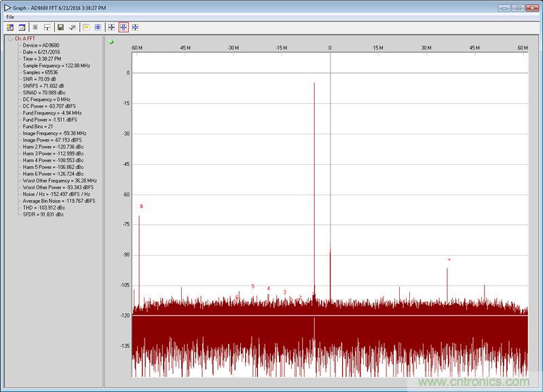The width and height of the screenshot is (543, 392).
Task: Collapse the Ch. A FFT tree node
Action: (10, 39)
